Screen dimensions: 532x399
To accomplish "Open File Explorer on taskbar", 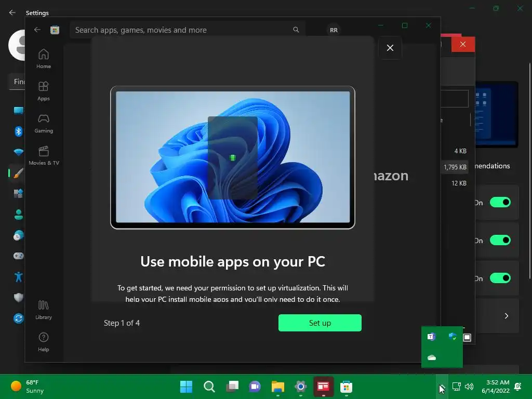I will click(x=278, y=387).
